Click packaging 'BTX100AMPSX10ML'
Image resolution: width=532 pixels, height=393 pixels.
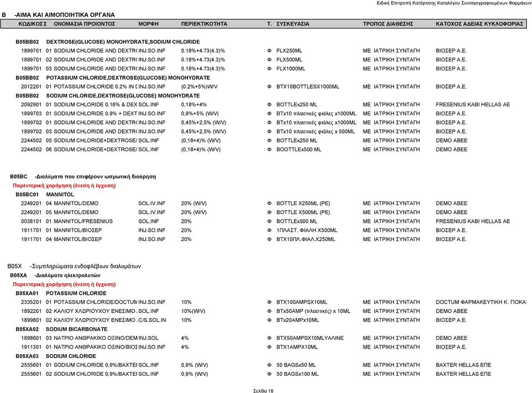[x=301, y=303]
